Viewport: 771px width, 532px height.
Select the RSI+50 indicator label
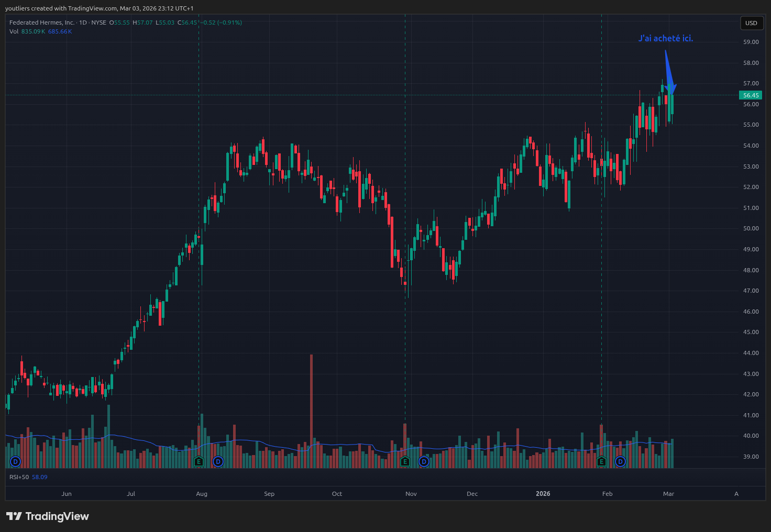click(19, 477)
